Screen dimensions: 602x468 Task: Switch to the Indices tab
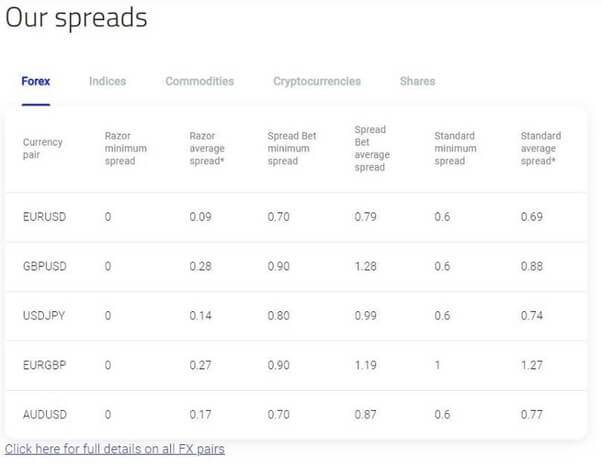pyautogui.click(x=108, y=81)
